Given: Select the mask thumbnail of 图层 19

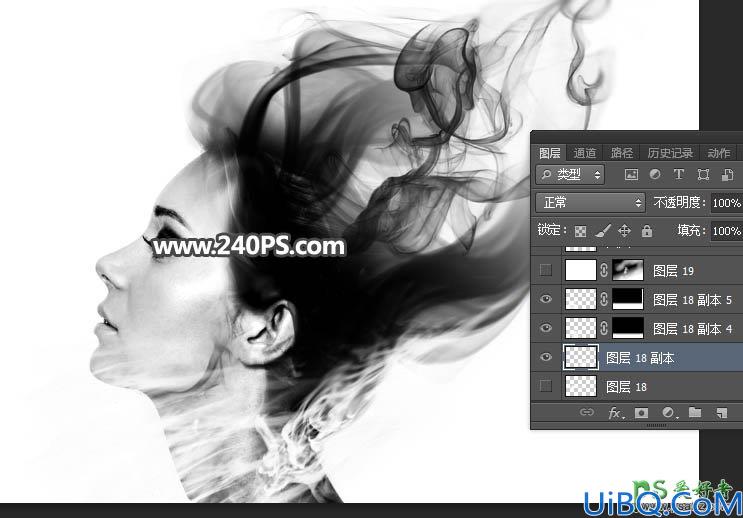Looking at the screenshot, I should (628, 270).
